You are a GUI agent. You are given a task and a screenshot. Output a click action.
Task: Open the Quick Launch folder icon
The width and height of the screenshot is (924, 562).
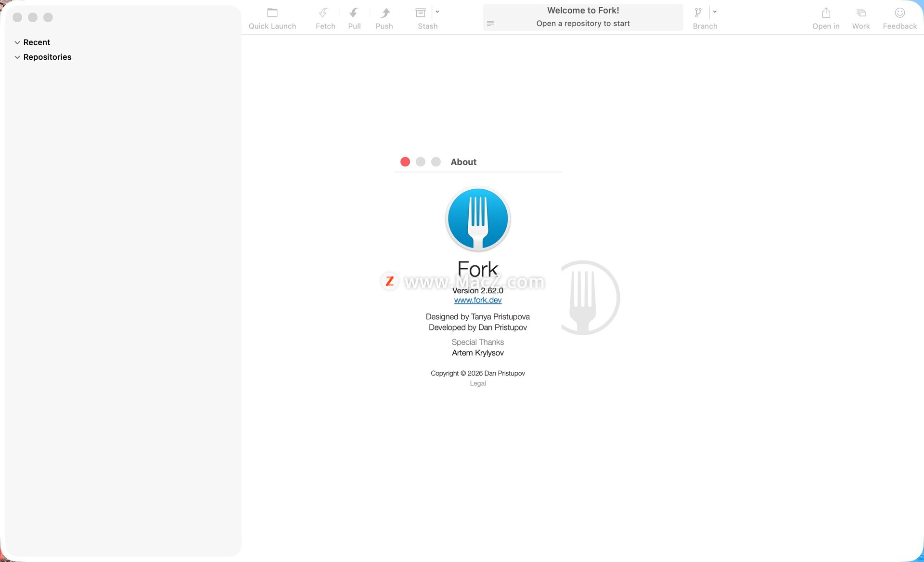[272, 13]
